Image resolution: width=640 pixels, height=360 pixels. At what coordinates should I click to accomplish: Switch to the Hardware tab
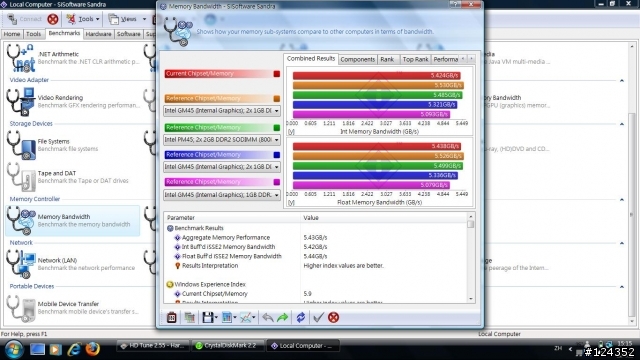click(x=98, y=34)
